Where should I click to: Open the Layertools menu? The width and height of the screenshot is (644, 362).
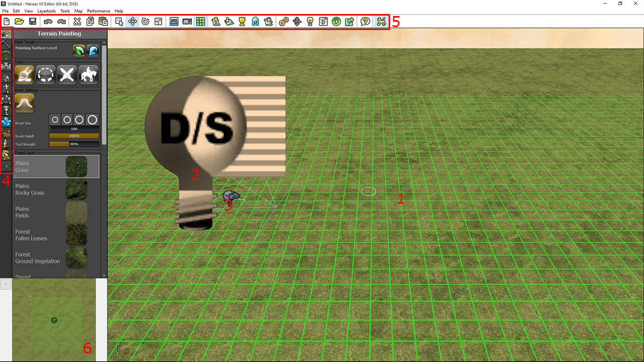click(47, 11)
